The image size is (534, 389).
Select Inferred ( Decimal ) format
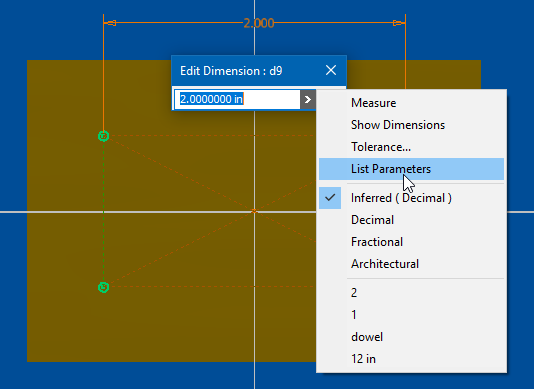pos(411,198)
